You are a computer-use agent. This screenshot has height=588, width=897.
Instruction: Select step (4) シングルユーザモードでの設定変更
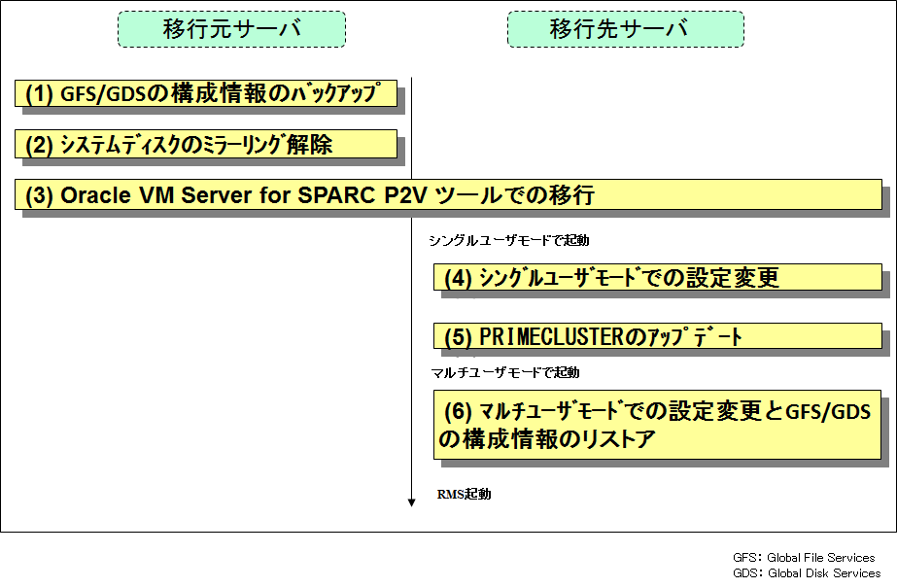[658, 277]
